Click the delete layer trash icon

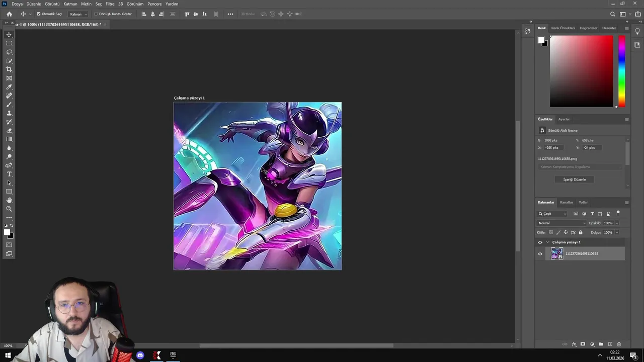click(x=619, y=344)
